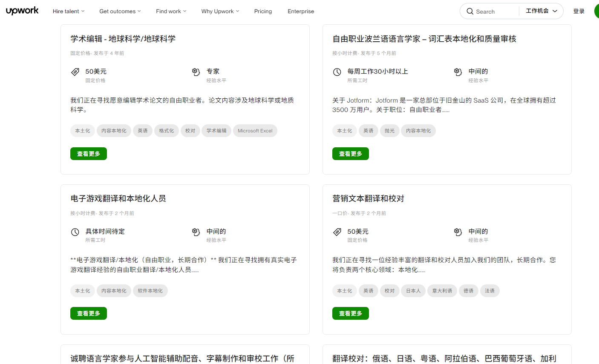Open job title 电子游戏翻译和本地化人员
The height and width of the screenshot is (364, 599).
pos(118,198)
